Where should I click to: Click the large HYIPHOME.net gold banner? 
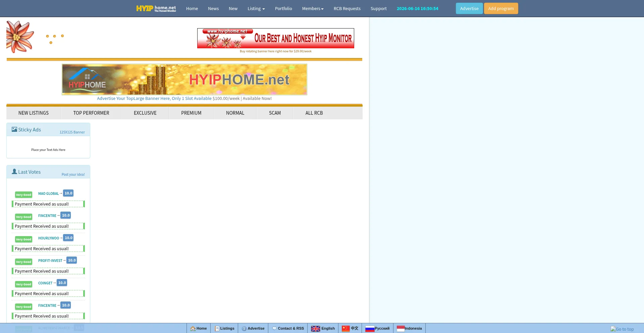click(x=184, y=79)
